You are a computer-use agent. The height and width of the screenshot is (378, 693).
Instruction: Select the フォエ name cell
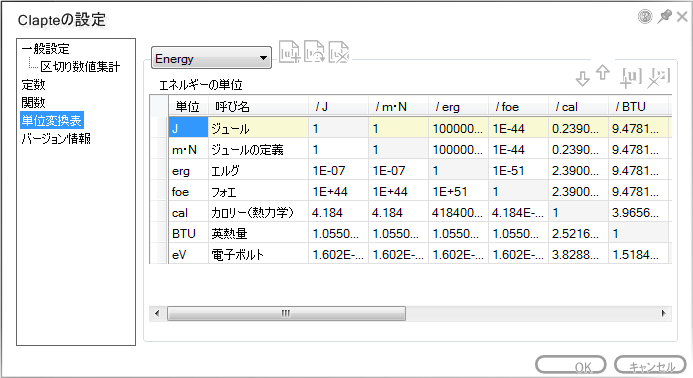click(258, 191)
